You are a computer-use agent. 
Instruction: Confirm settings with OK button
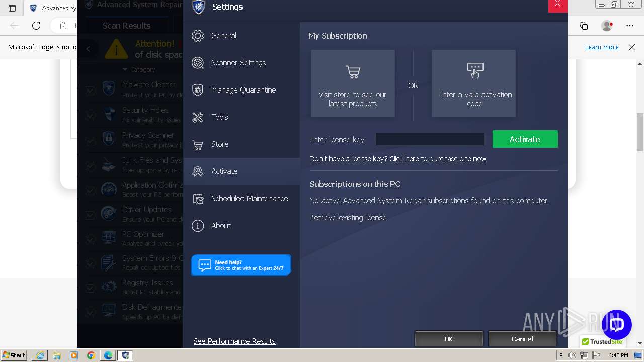tap(449, 339)
